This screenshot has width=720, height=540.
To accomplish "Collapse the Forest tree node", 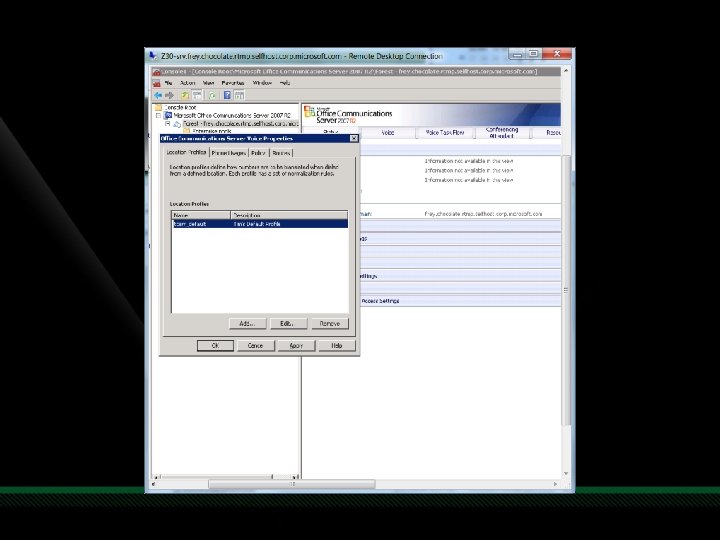I will tap(168, 124).
